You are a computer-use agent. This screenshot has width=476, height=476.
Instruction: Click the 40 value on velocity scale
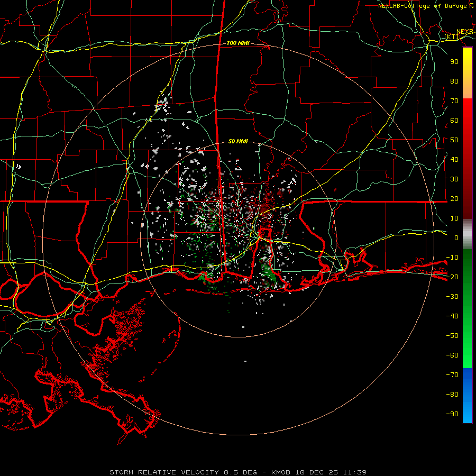454,159
